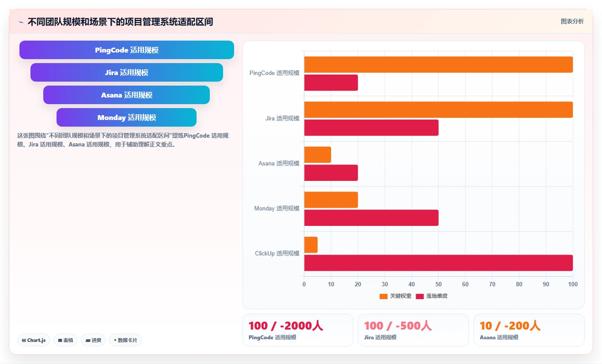The image size is (602, 364).
Task: Click the x-axis tick label 0
Action: (304, 284)
